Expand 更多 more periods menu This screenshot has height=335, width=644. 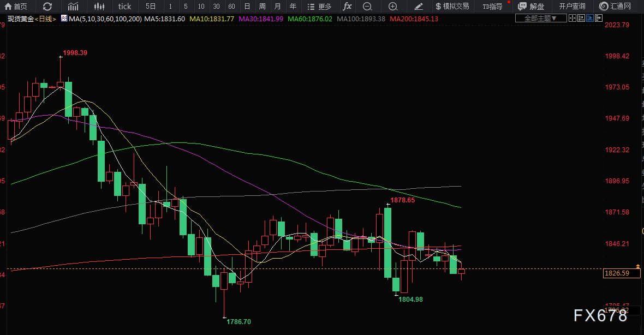pos(319,6)
